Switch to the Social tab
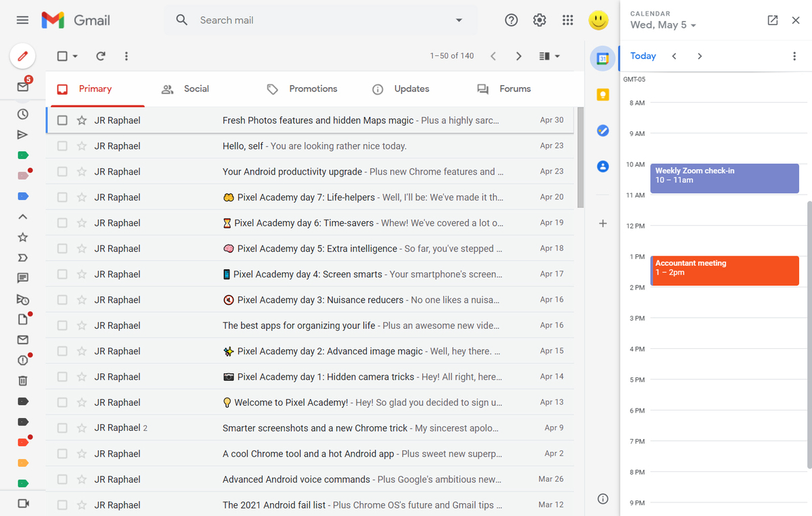Screen dimensions: 812x516 point(196,89)
